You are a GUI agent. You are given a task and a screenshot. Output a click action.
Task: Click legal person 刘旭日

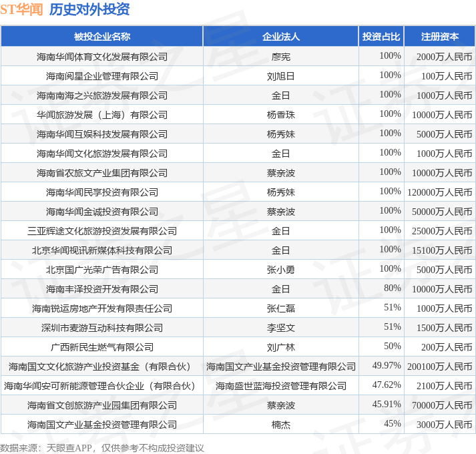click(281, 76)
